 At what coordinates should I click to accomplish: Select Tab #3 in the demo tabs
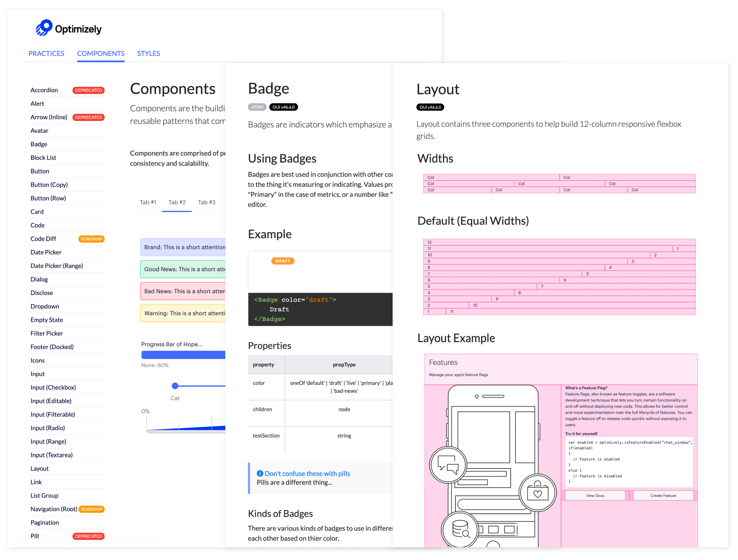point(207,202)
